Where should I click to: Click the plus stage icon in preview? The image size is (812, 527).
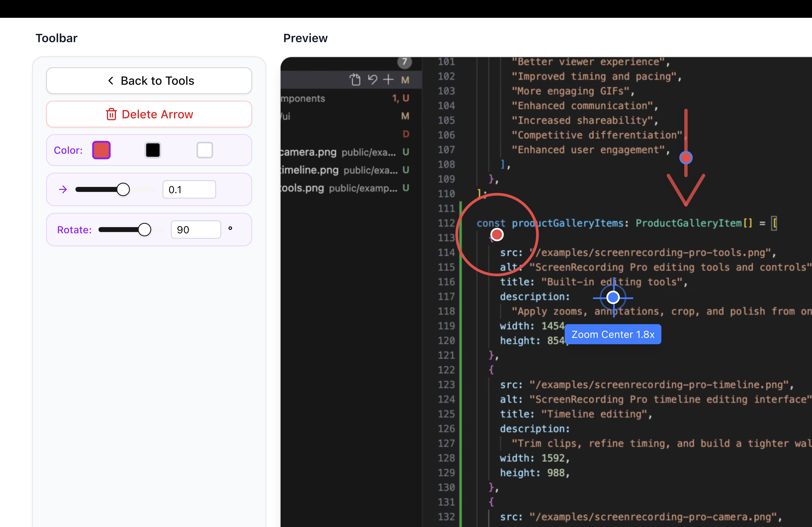tap(388, 80)
